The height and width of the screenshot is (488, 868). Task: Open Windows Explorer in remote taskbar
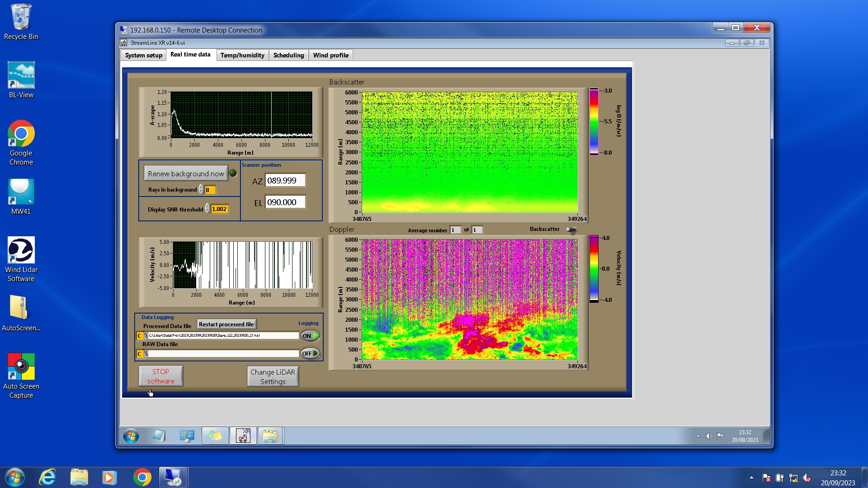270,436
